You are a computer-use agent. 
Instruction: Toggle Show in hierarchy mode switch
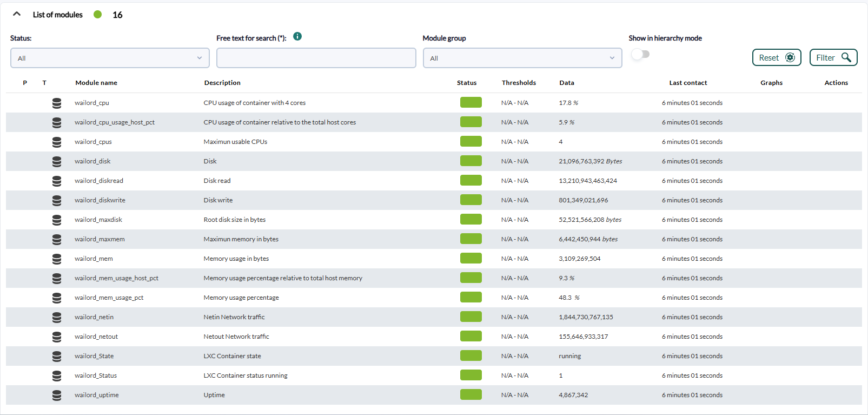pyautogui.click(x=640, y=54)
